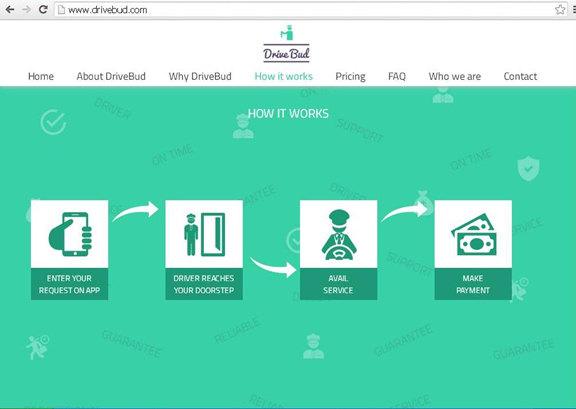
Task: Click the browser forward arrow
Action: [x=26, y=9]
